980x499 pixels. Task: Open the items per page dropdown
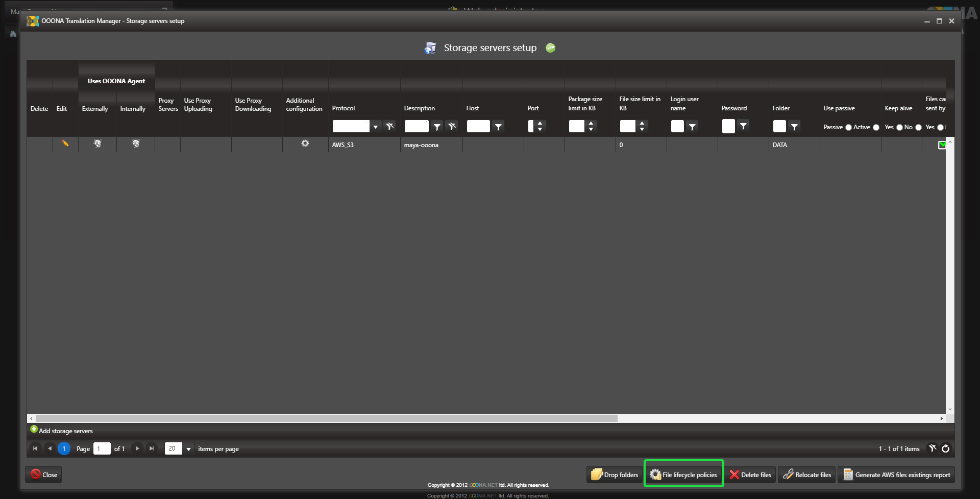[x=188, y=449]
